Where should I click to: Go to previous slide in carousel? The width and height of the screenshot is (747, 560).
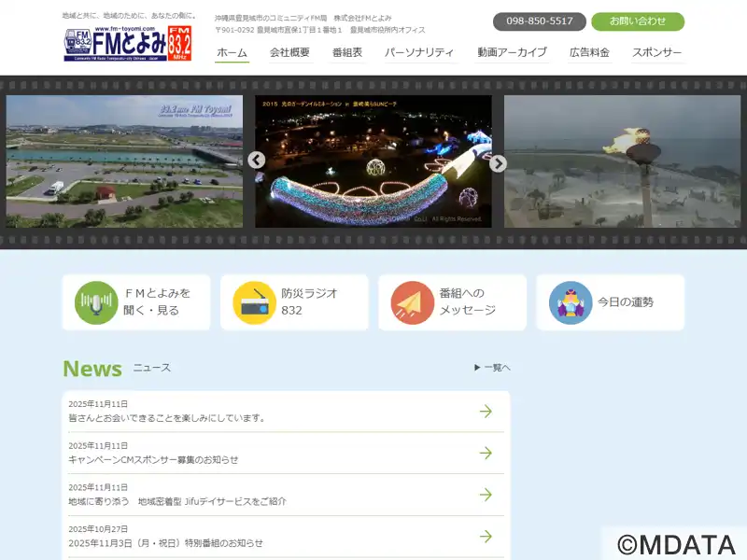[x=257, y=161]
